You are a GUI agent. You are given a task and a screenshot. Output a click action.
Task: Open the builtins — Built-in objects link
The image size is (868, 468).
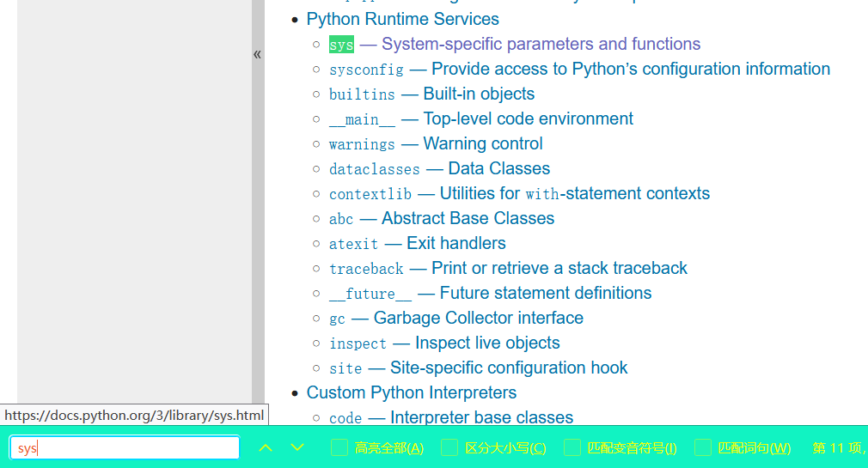click(431, 94)
